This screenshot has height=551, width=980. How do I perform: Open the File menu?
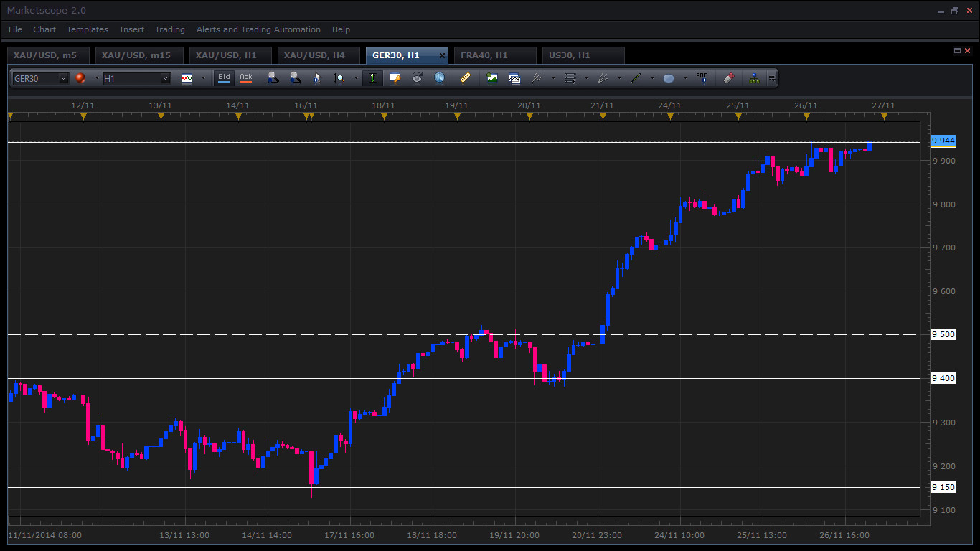point(15,29)
